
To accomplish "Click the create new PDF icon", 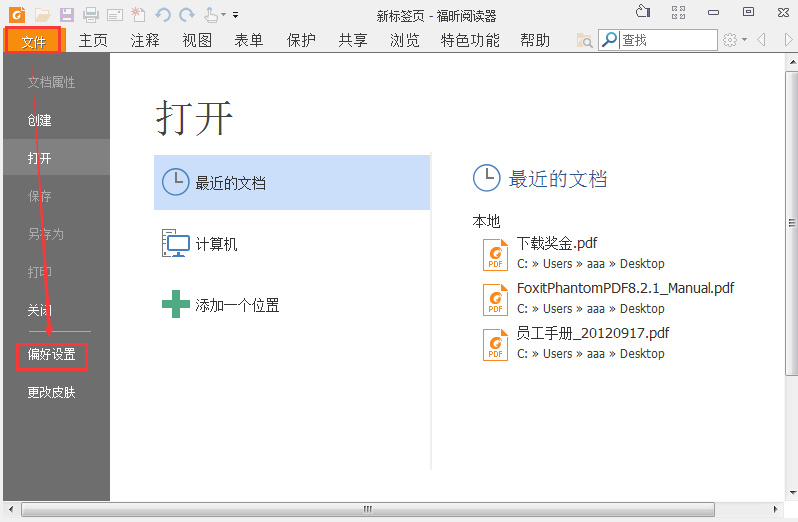I will [x=138, y=15].
